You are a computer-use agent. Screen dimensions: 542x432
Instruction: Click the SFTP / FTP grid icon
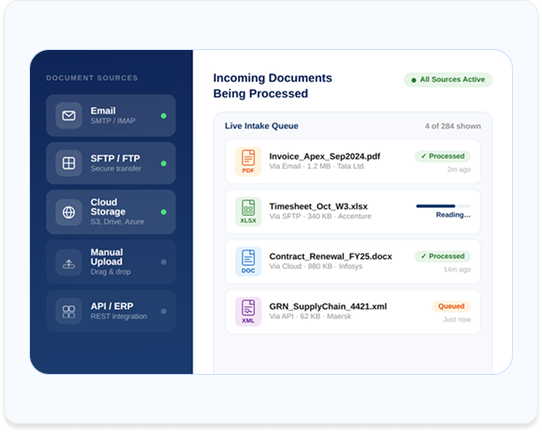tap(69, 163)
